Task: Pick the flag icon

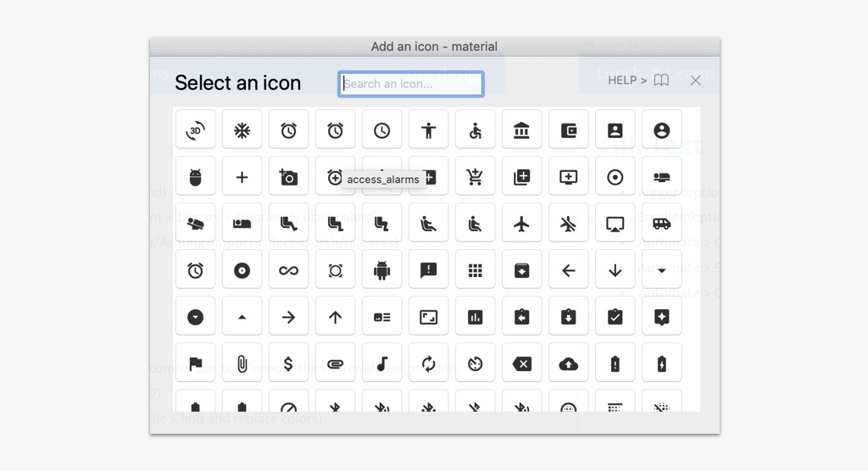Action: [196, 363]
